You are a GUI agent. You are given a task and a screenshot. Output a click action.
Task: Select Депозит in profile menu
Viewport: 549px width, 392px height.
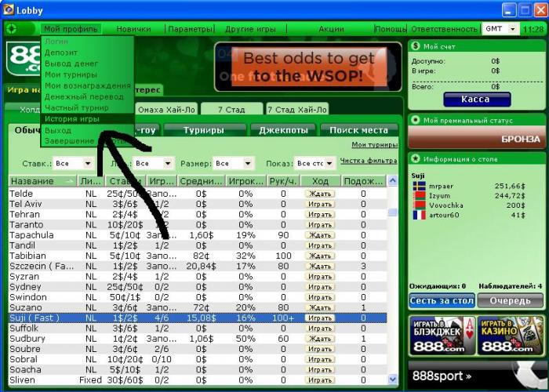pos(88,53)
